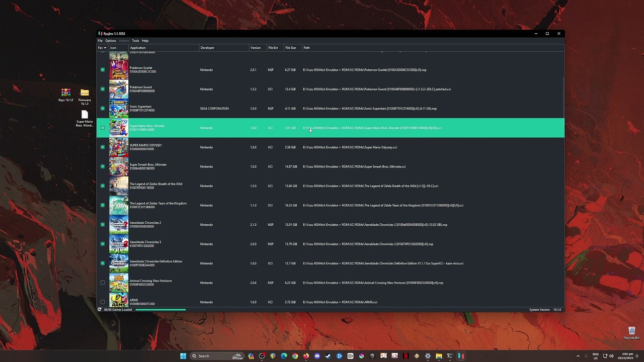Screen dimensions: 644x362
Task: Toggle the favorite checkbox for Sonic Superstars
Action: pos(103,109)
